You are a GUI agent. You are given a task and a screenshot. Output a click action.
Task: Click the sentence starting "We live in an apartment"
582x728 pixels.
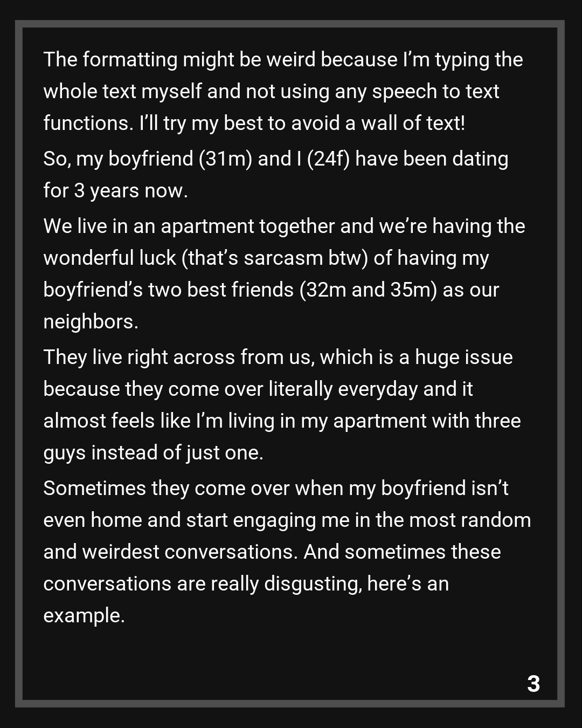(284, 226)
